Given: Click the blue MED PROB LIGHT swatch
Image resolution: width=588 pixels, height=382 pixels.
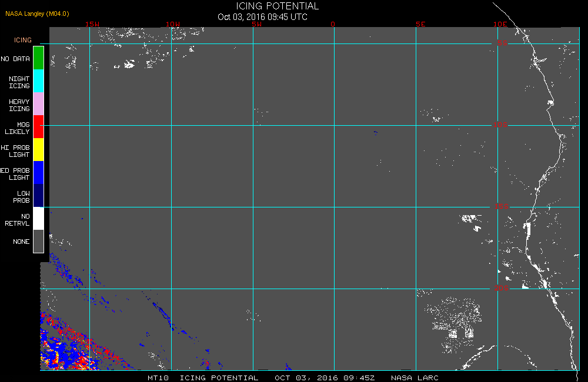Looking at the screenshot, I should [39, 172].
